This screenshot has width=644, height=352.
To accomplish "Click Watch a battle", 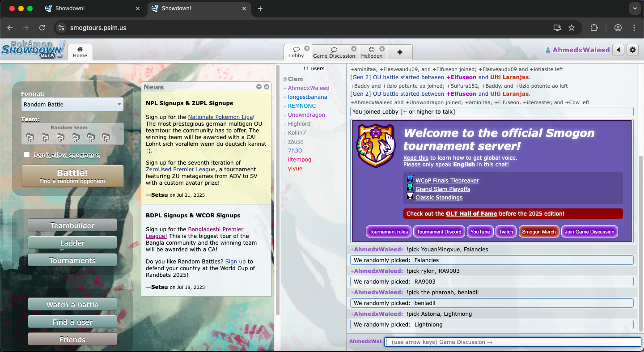I will [x=72, y=305].
